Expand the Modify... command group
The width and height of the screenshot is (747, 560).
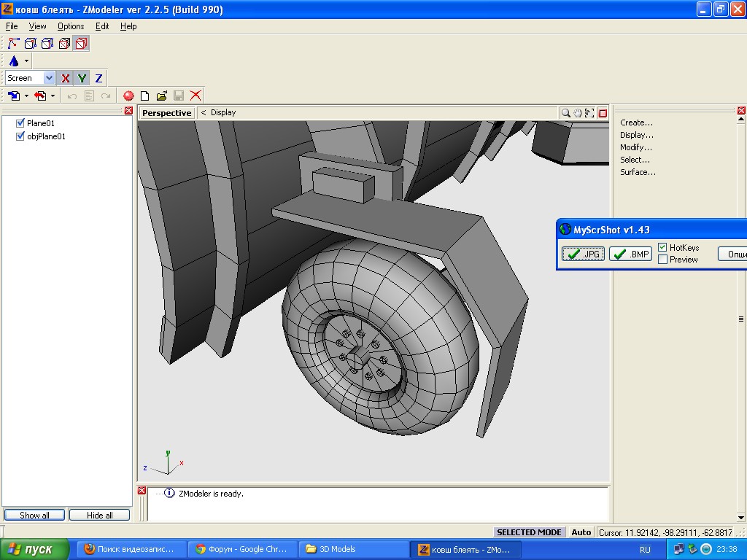click(x=635, y=147)
